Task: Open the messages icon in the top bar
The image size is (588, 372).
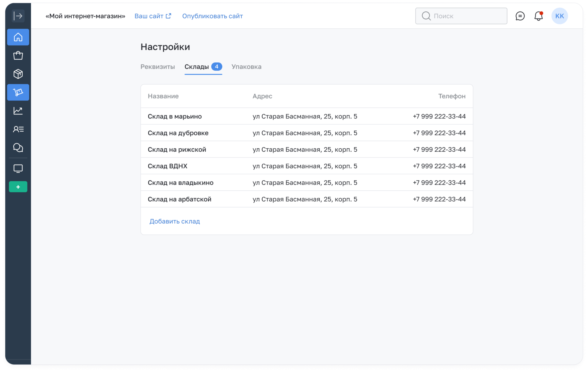Action: (x=520, y=16)
